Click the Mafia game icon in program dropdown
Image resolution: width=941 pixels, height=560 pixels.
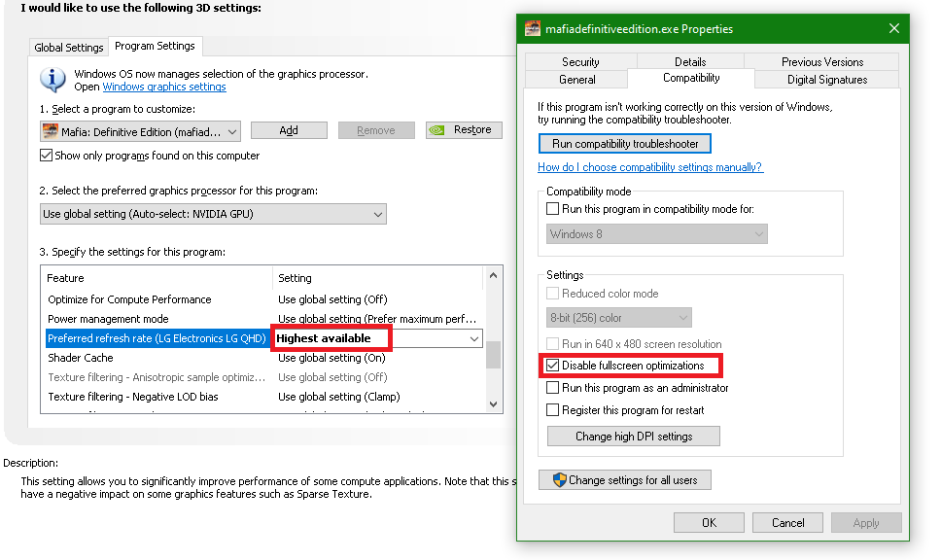(x=51, y=131)
